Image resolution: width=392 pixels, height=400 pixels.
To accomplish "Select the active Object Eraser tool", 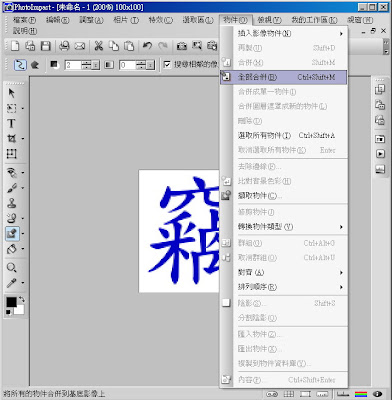I will 12,233.
